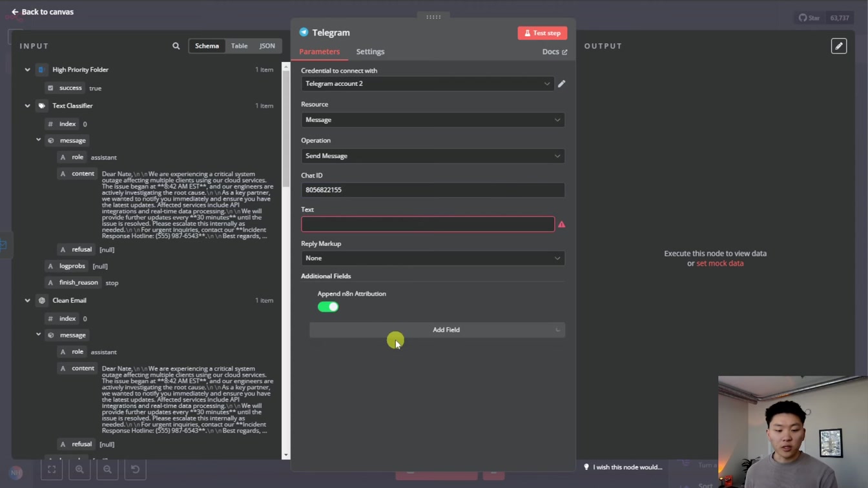The width and height of the screenshot is (868, 488).
Task: Select the logprobs field
Action: click(x=67, y=266)
